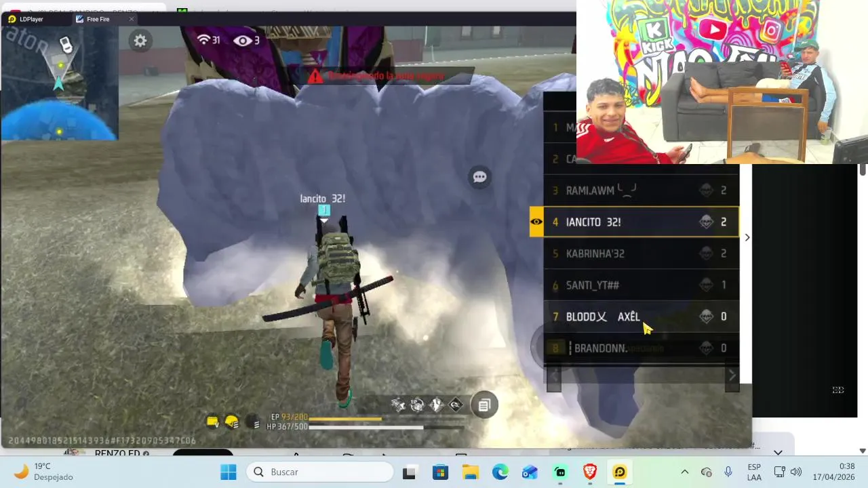Open the in-game settings gear
This screenshot has height=488, width=868.
point(140,41)
